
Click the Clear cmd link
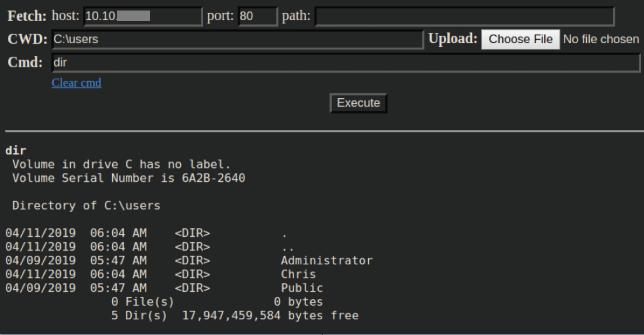(76, 83)
